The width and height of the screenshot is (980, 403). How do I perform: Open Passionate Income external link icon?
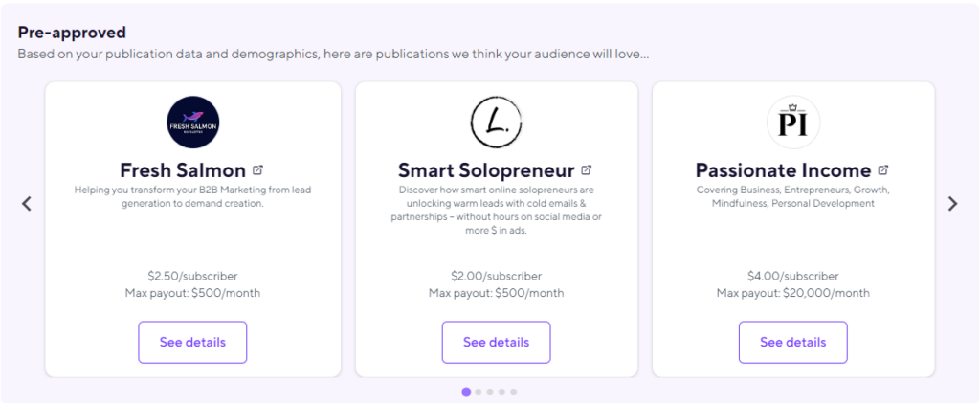[x=883, y=170]
